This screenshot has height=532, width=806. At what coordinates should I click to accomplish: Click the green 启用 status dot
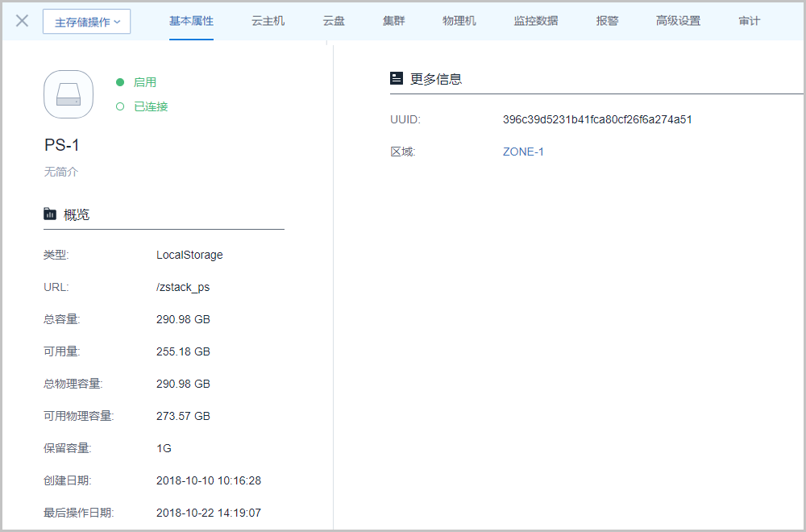(120, 82)
